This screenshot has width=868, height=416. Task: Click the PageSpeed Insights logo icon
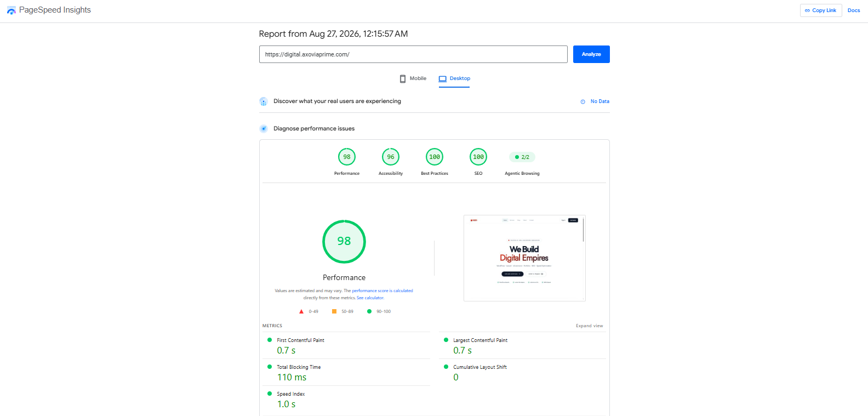[11, 10]
